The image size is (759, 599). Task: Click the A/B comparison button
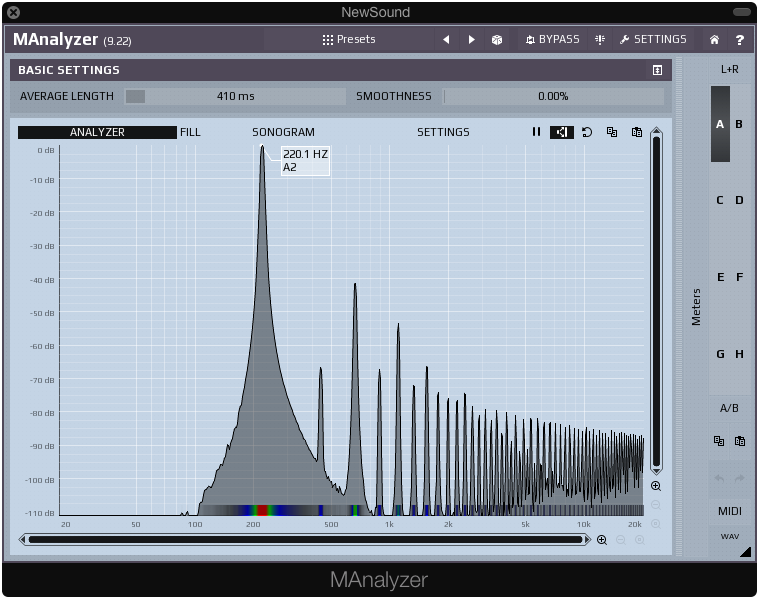click(729, 408)
